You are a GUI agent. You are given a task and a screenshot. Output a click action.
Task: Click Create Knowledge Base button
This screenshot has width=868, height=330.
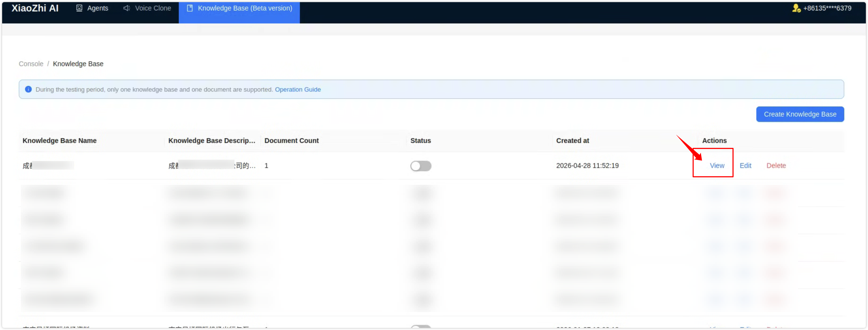[x=800, y=114]
